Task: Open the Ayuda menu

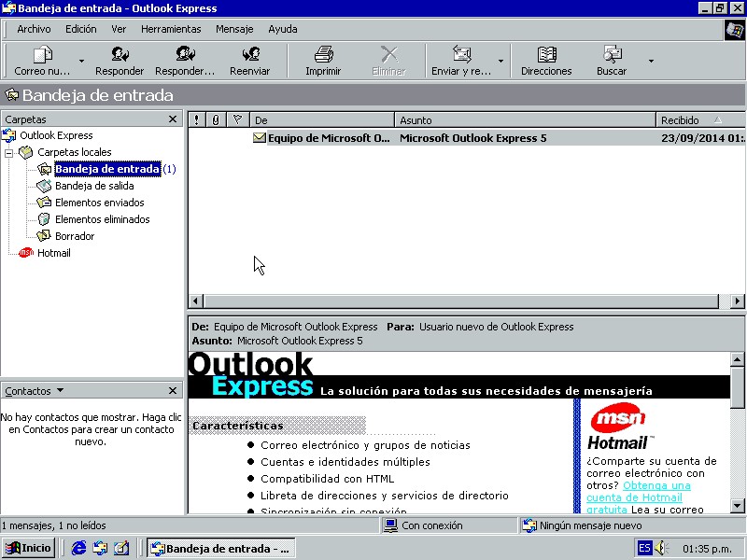Action: [283, 29]
